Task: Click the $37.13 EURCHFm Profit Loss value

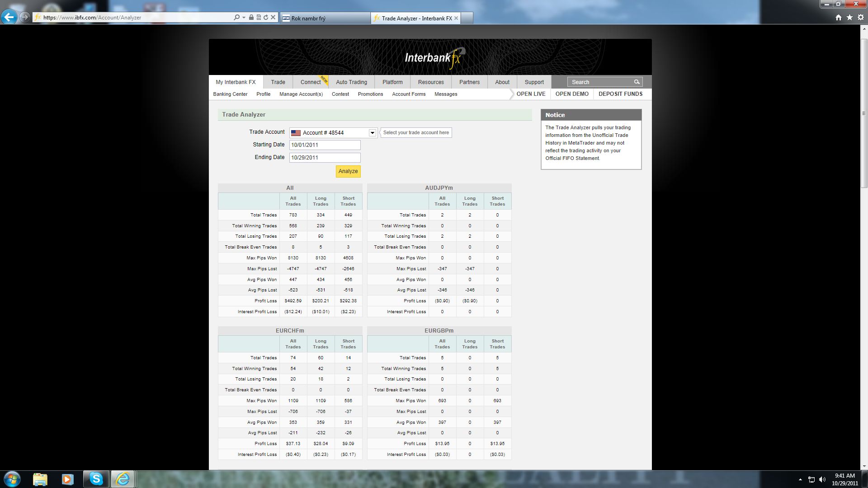Action: point(293,444)
